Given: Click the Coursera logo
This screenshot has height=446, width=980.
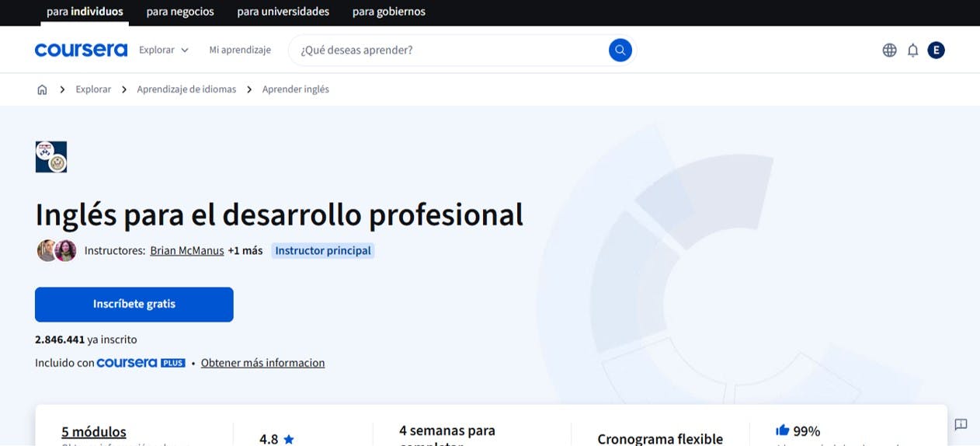Looking at the screenshot, I should pyautogui.click(x=81, y=50).
